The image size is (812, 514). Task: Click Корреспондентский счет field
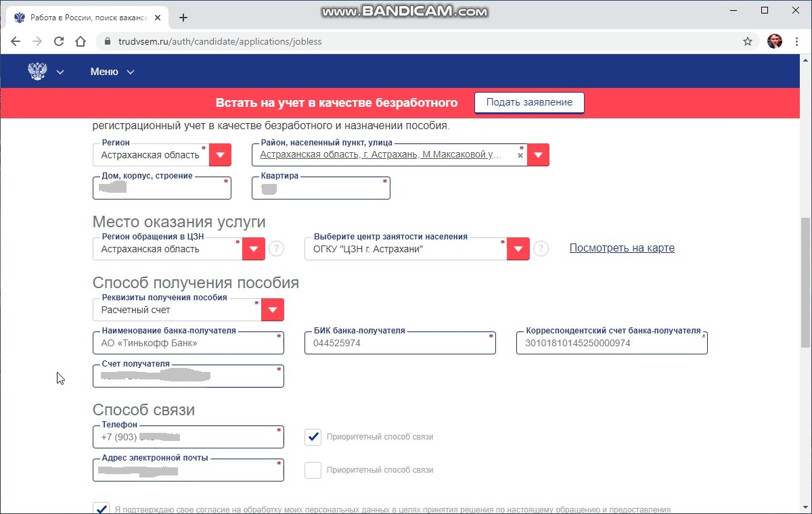[x=612, y=343]
